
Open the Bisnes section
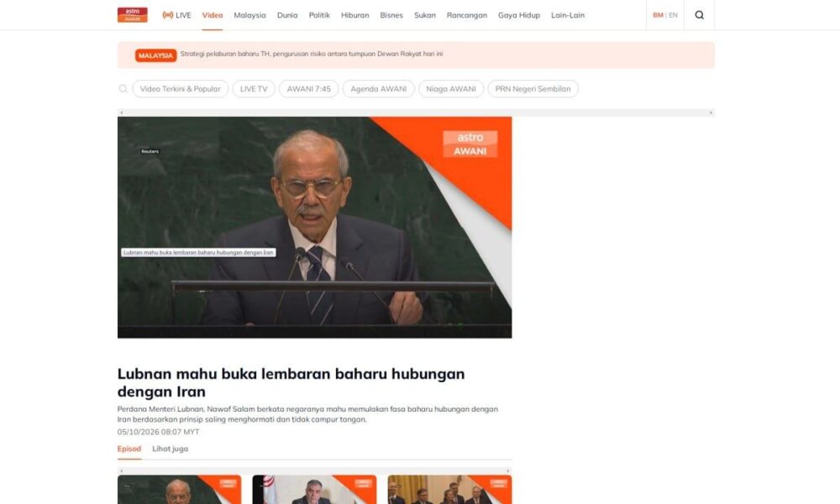pyautogui.click(x=391, y=15)
